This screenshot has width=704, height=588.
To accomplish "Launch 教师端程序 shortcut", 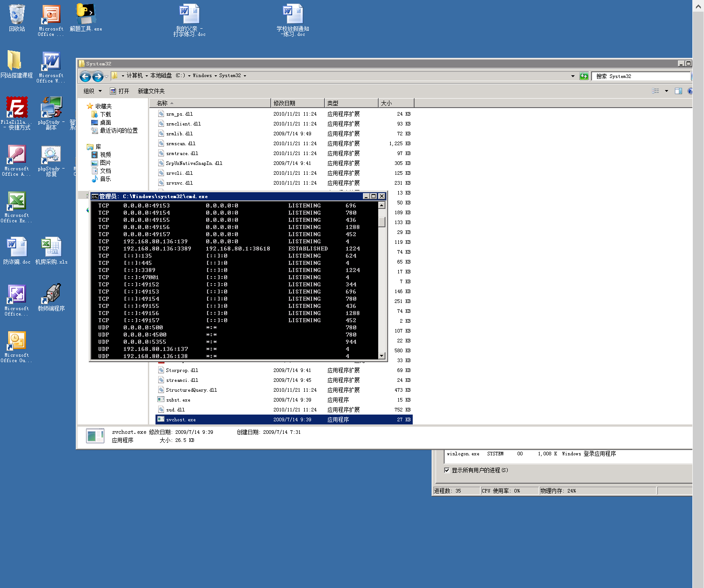I will (x=51, y=298).
